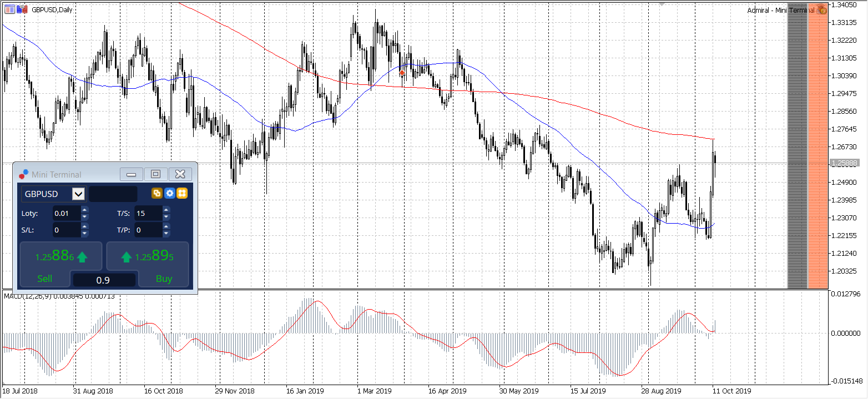This screenshot has width=868, height=399.
Task: Click the brown overlapping-squares icon in Mini Terminal
Action: tap(157, 193)
